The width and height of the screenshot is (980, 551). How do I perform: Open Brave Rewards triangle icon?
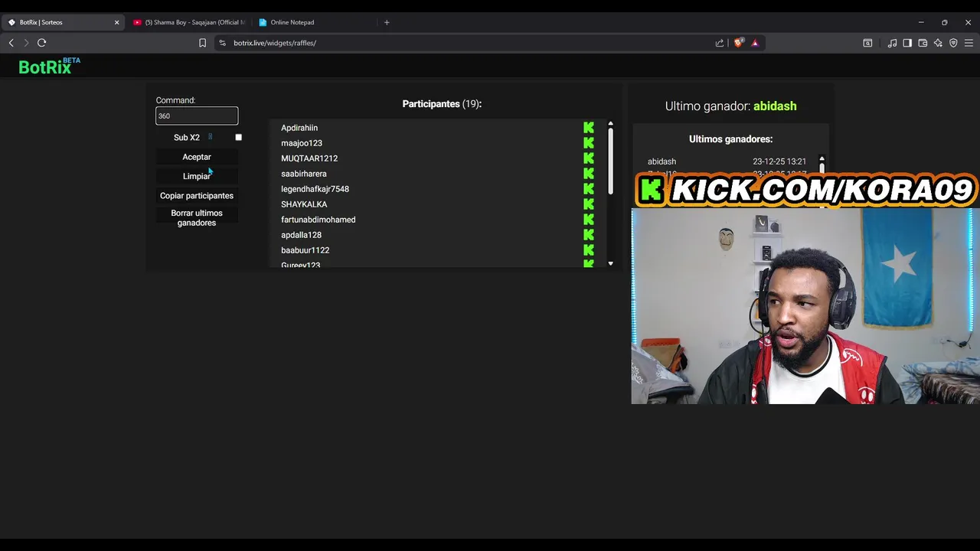click(x=755, y=43)
